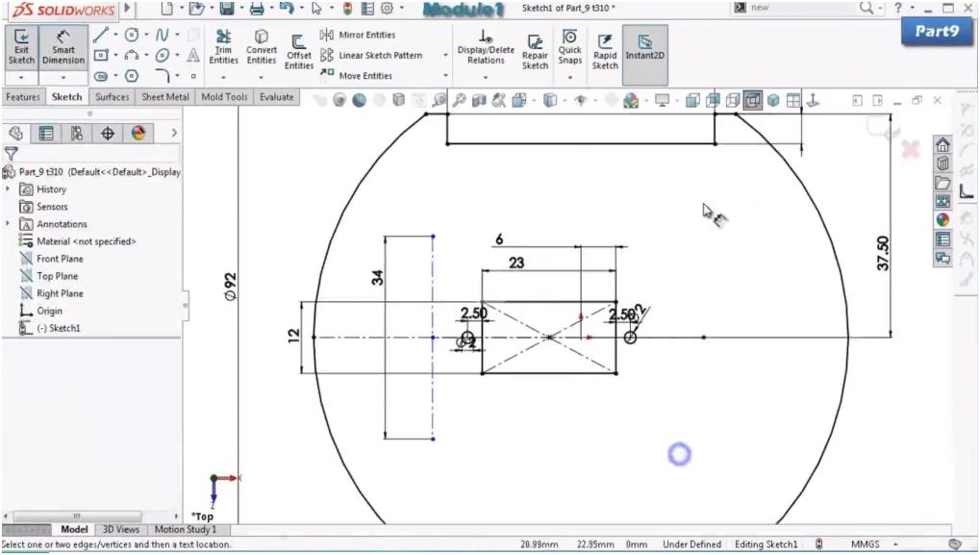Viewport: 980px width, 555px height.
Task: Switch to the Motion Study 1 tab
Action: 186,529
